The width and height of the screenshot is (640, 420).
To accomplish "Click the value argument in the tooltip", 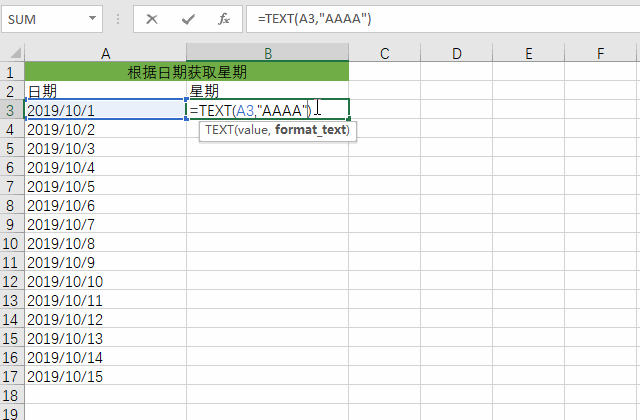I will tap(252, 130).
